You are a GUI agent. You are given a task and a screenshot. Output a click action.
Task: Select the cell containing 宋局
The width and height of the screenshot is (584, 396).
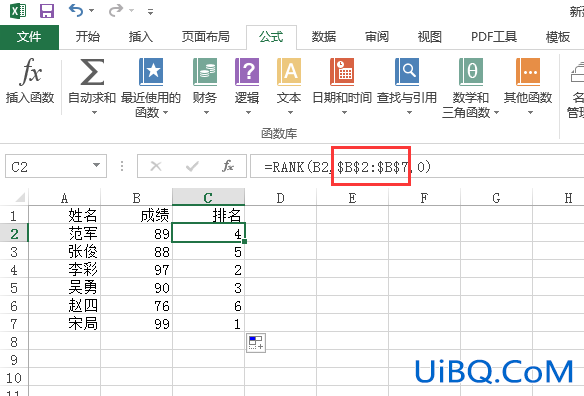tap(64, 323)
